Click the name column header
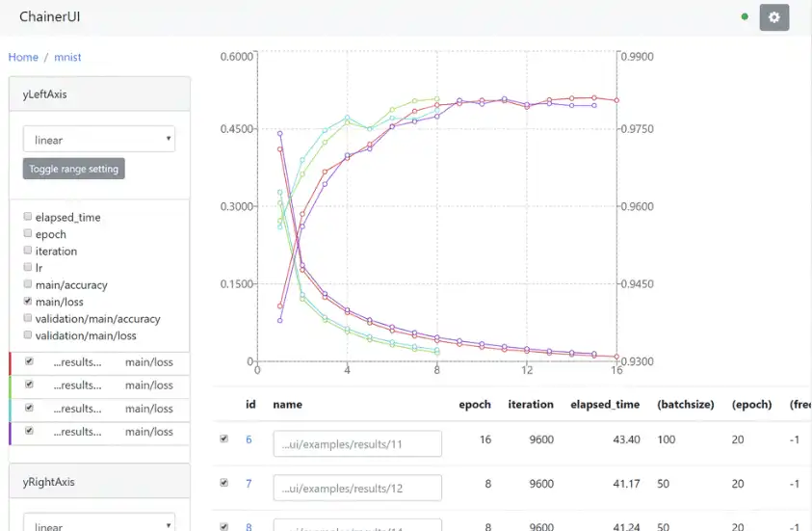This screenshot has height=531, width=812. coord(287,405)
